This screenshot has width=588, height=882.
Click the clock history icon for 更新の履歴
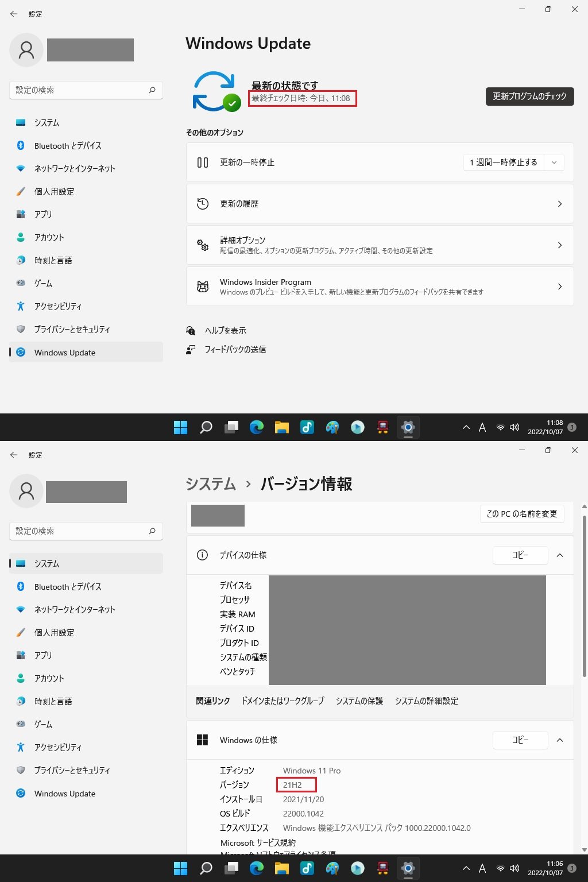[x=203, y=204]
